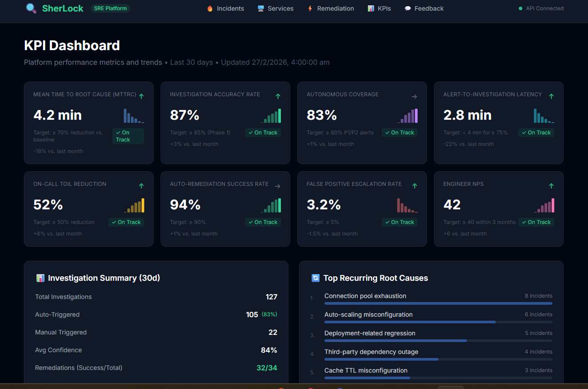Click the SRE Platform badge
This screenshot has width=588, height=389.
(110, 8)
